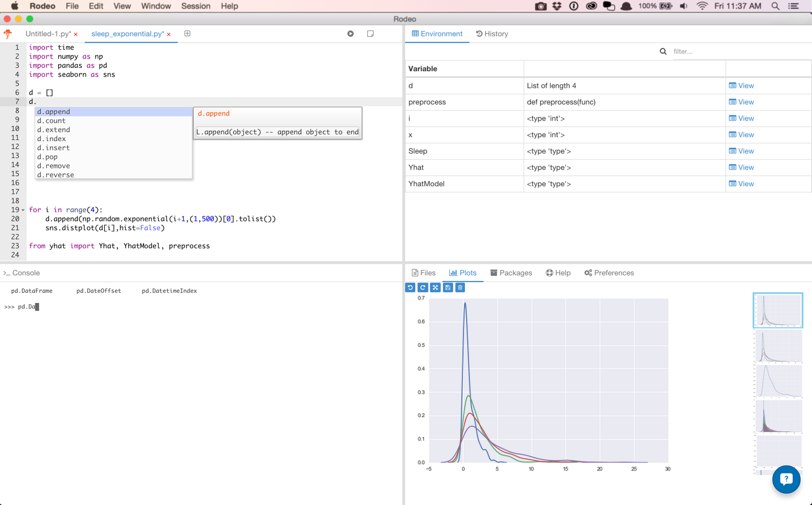Save the current plot with the disk icon
Screen dimensions: 812x505
pos(447,287)
